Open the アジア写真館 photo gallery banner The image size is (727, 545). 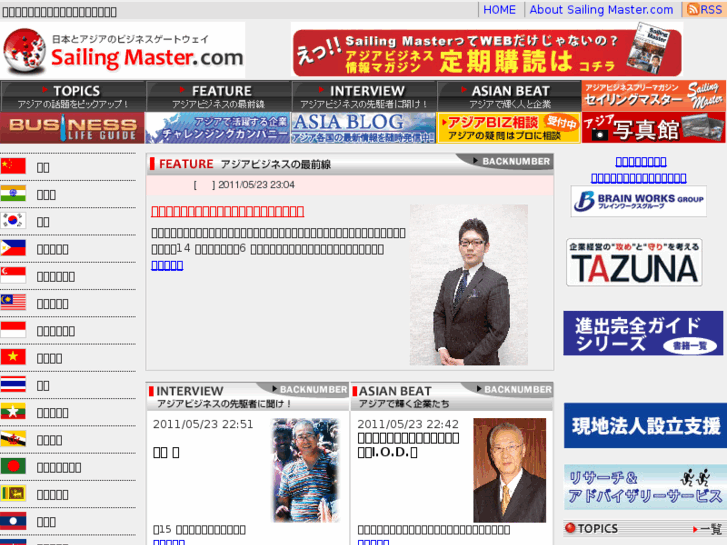click(x=654, y=128)
